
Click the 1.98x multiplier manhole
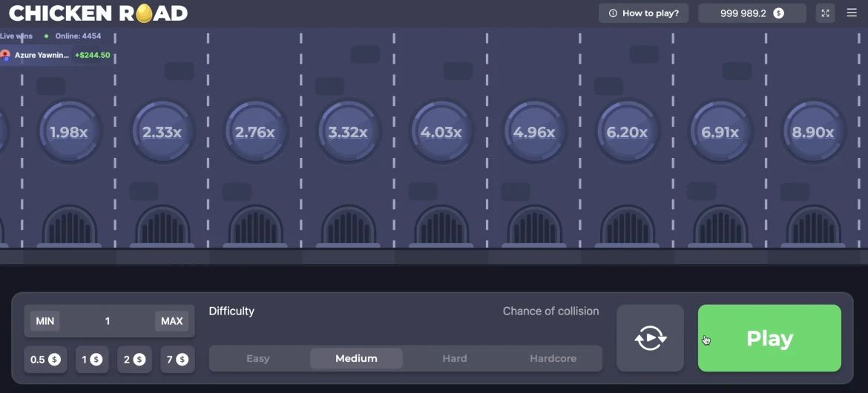click(x=69, y=132)
